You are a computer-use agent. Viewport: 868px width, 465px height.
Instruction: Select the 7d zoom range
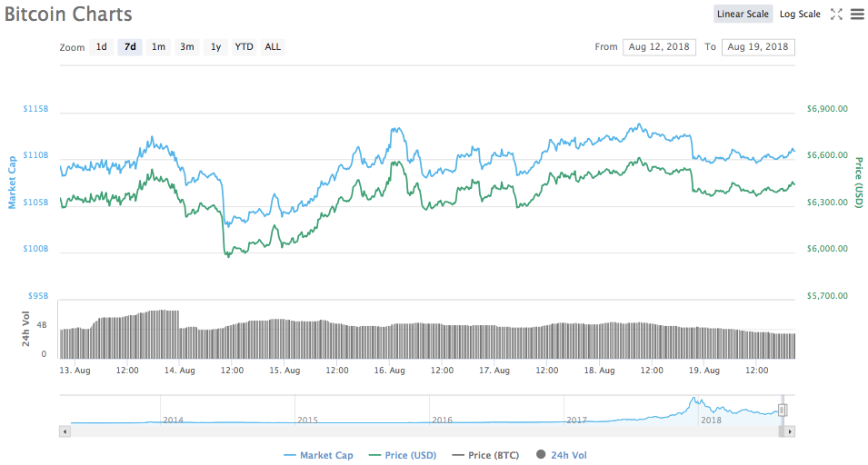pyautogui.click(x=130, y=47)
